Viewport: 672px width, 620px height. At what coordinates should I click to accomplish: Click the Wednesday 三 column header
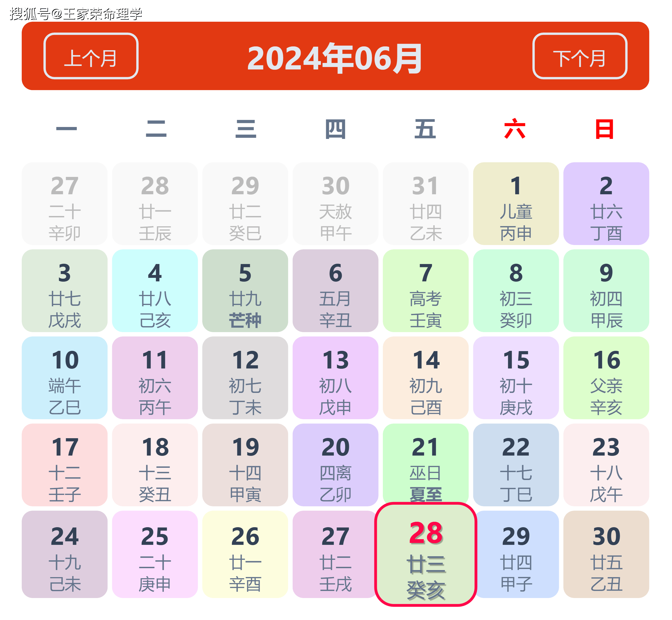246,129
